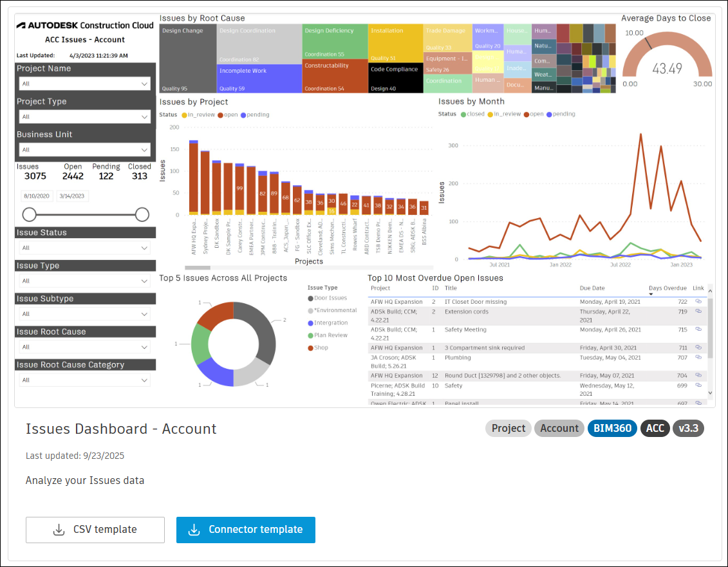
Task: Click Title column header in overdue table
Action: 451,288
